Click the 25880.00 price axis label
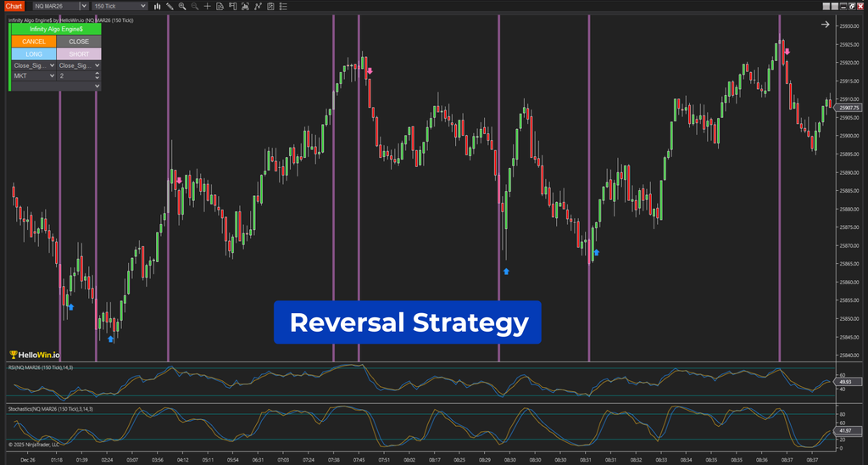The image size is (868, 465). (x=849, y=209)
